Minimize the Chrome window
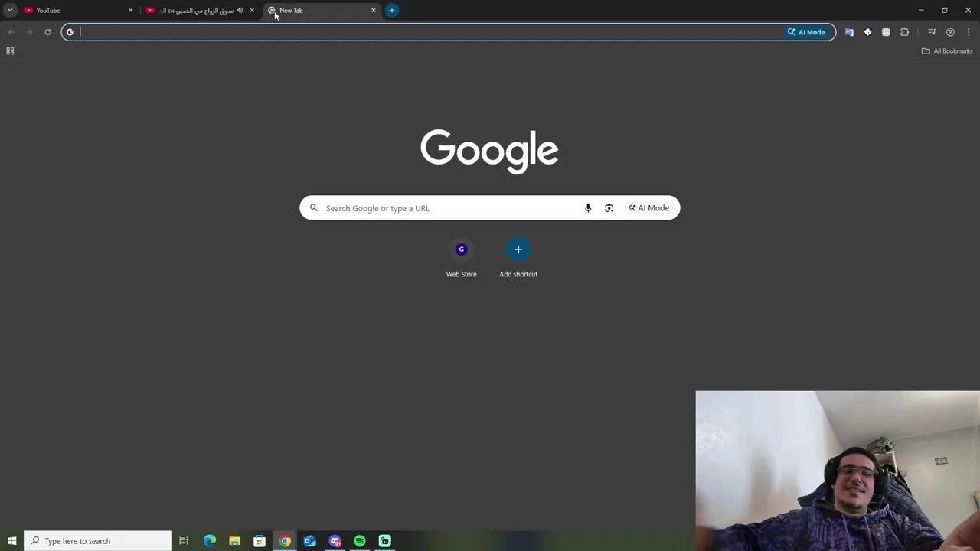 tap(921, 10)
